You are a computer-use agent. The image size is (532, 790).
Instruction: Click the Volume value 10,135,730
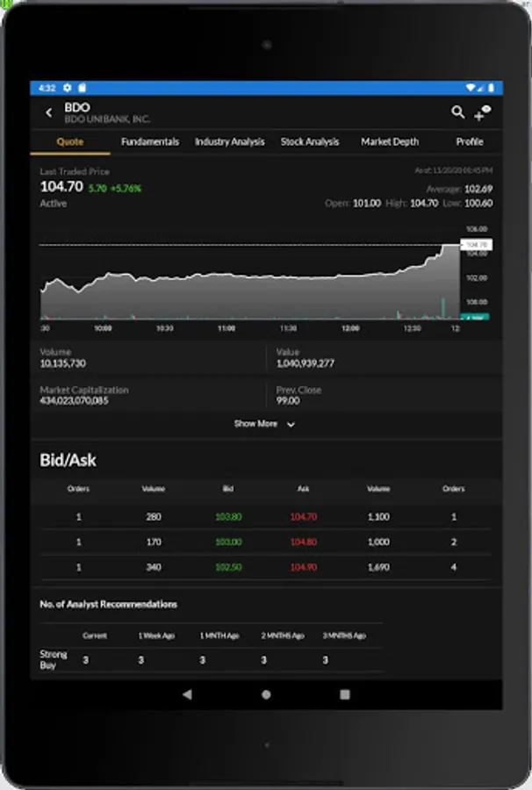(63, 363)
